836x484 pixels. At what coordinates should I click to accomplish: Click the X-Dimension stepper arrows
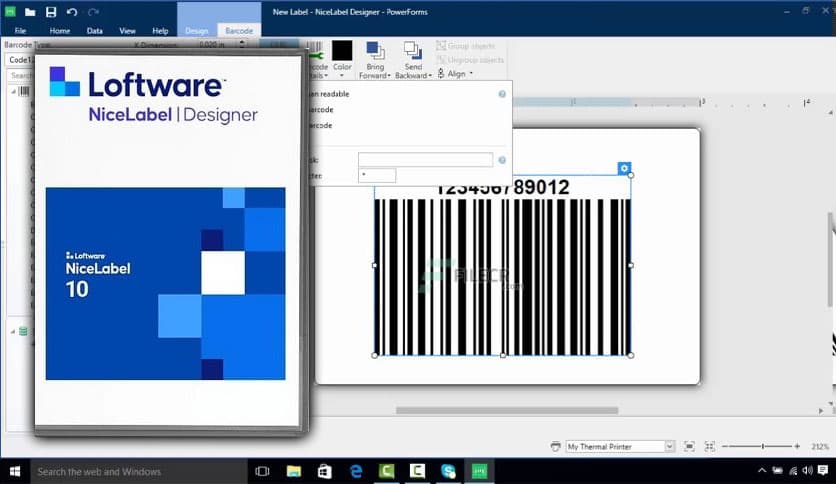pos(243,44)
